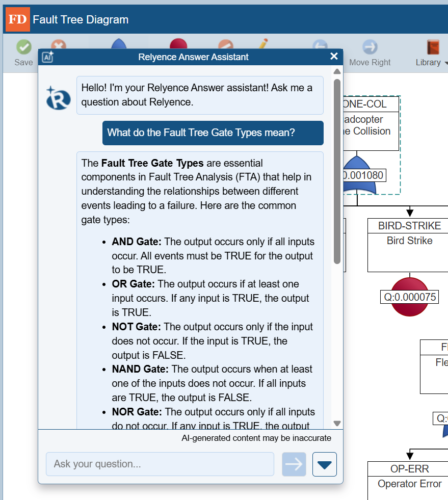Click the Move Right toolbar icon
This screenshot has height=500, width=448.
(370, 47)
